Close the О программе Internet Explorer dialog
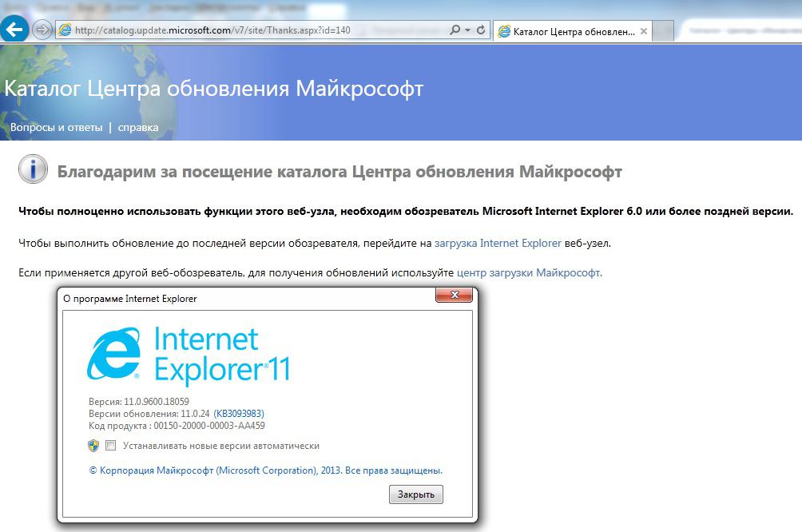 coord(454,295)
